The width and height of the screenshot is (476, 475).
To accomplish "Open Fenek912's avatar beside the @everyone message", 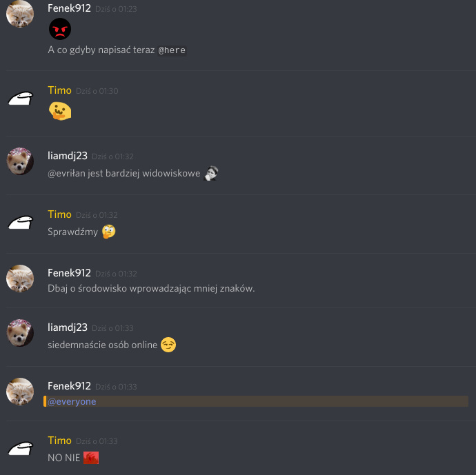I will pos(20,392).
